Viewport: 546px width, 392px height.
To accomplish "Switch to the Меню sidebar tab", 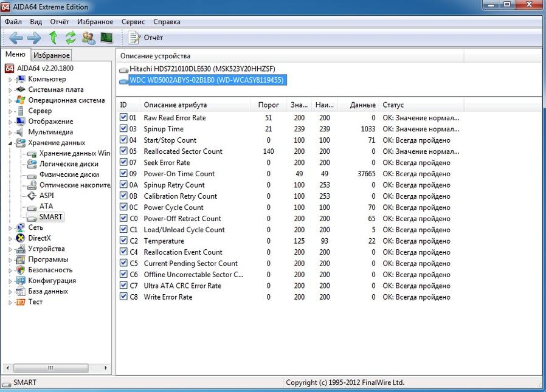I will [15, 54].
